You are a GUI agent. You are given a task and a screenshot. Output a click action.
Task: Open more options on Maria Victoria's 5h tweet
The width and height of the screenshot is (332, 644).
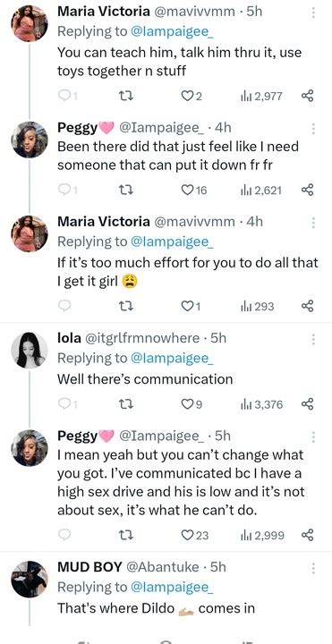[x=313, y=13]
